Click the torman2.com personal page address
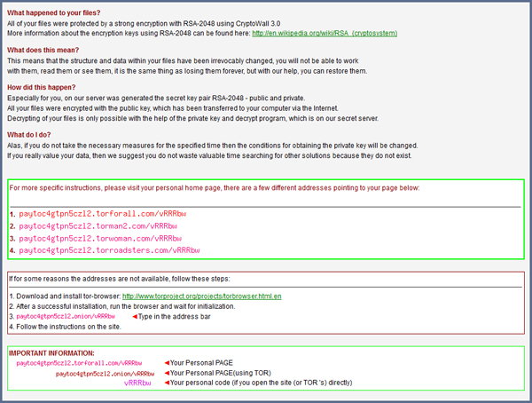Viewport: 532px width, 403px height. [x=98, y=226]
